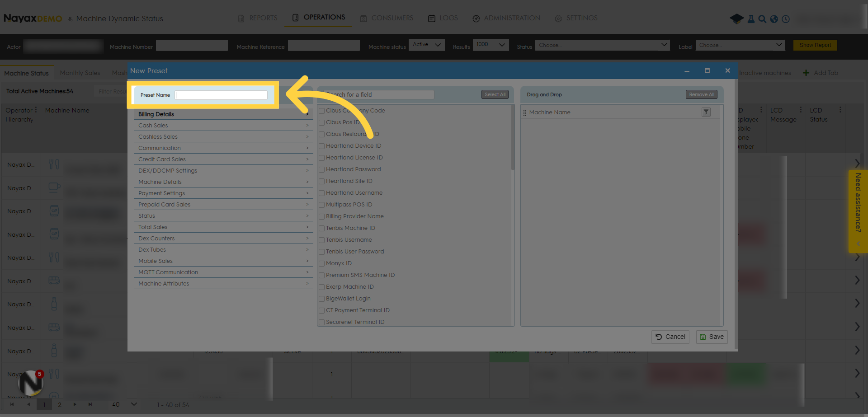The image size is (868, 417).
Task: Go to first page pagination arrow
Action: [12, 404]
